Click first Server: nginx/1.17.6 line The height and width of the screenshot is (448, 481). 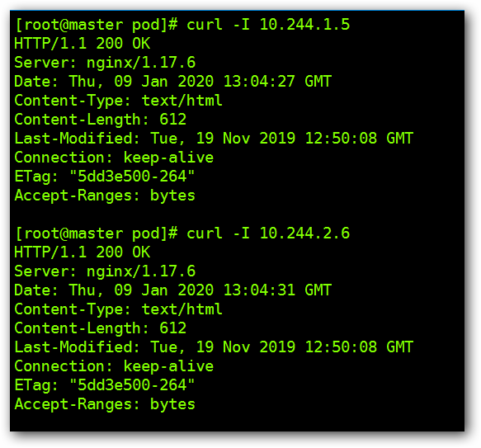[105, 63]
